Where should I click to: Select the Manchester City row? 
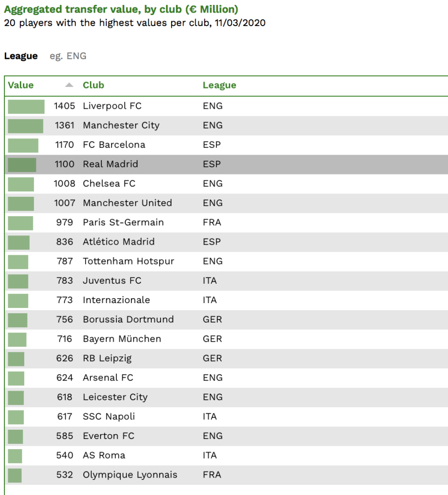coord(226,126)
